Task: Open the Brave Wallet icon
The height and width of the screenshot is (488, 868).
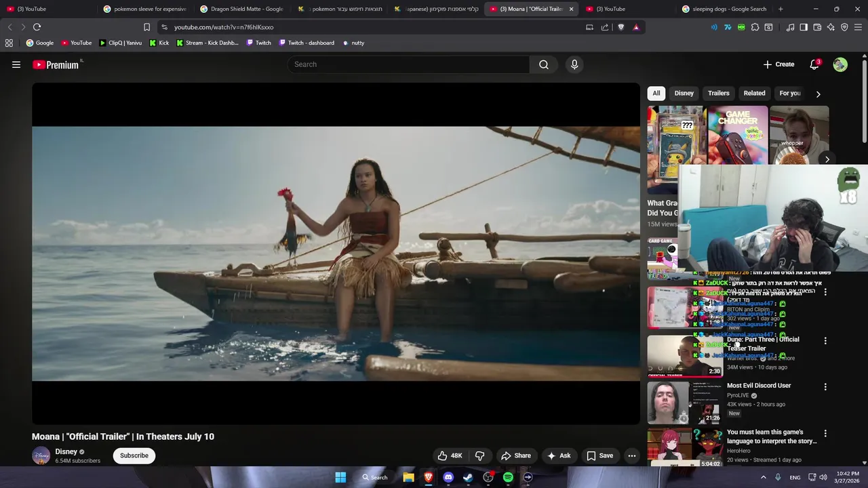Action: 817,27
